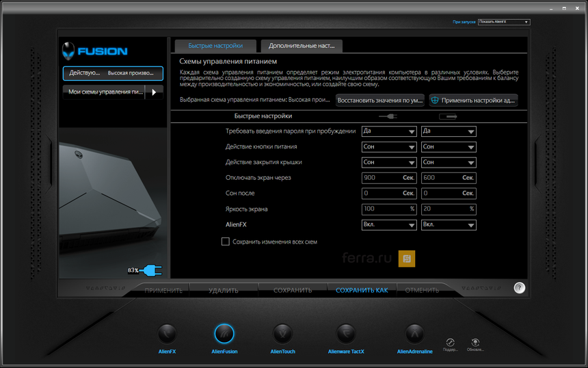
Task: Select the AlienFusion module icon
Action: (x=224, y=333)
